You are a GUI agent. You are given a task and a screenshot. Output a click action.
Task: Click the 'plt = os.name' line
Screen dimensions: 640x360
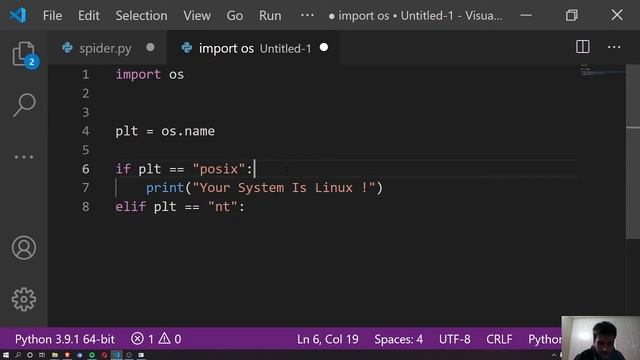(x=165, y=131)
